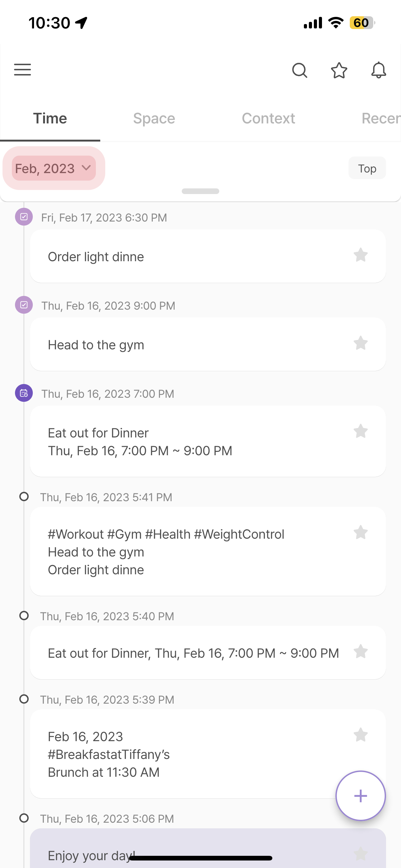Expand the Feb, 2023 month dropdown
This screenshot has height=868, width=401.
pos(53,168)
